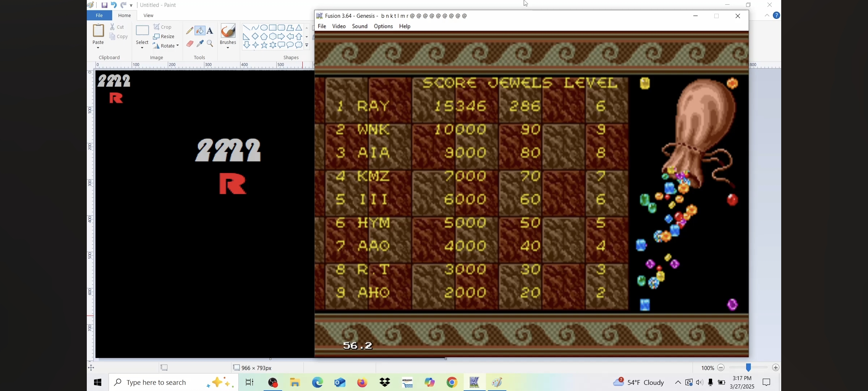This screenshot has height=391, width=868.
Task: Pick the Eraser tool
Action: (x=190, y=44)
